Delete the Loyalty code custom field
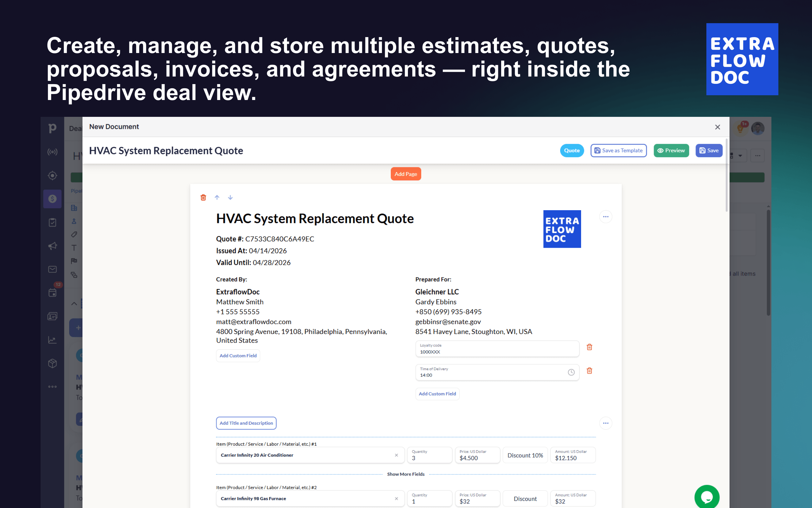This screenshot has height=508, width=812. coord(589,347)
